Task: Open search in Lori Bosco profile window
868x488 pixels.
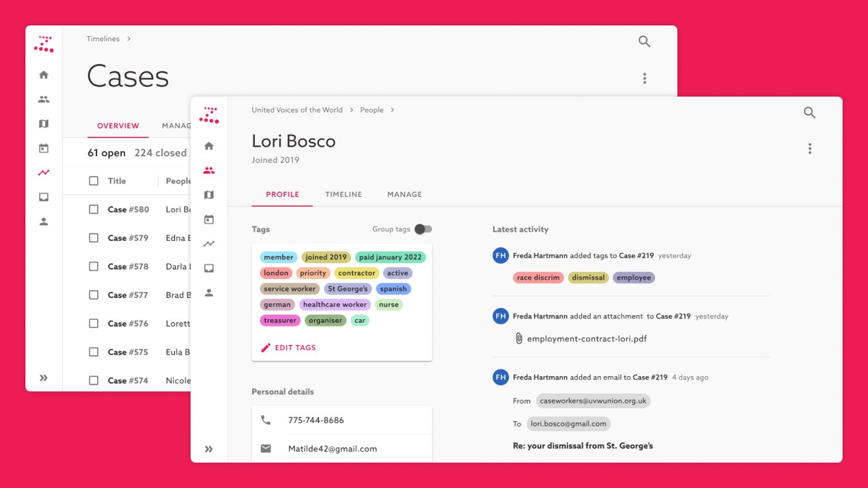Action: click(x=809, y=113)
